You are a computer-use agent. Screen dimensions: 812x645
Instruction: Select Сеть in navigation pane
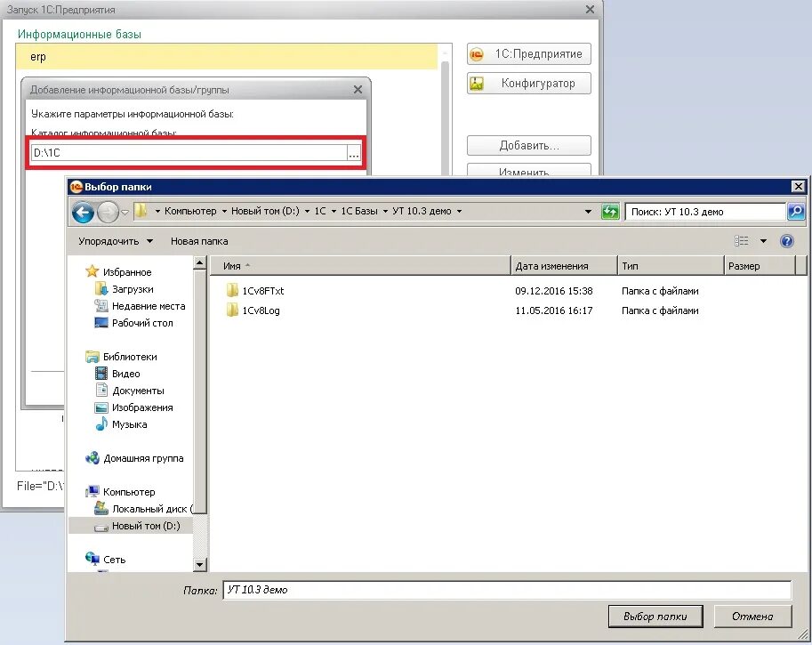105,559
